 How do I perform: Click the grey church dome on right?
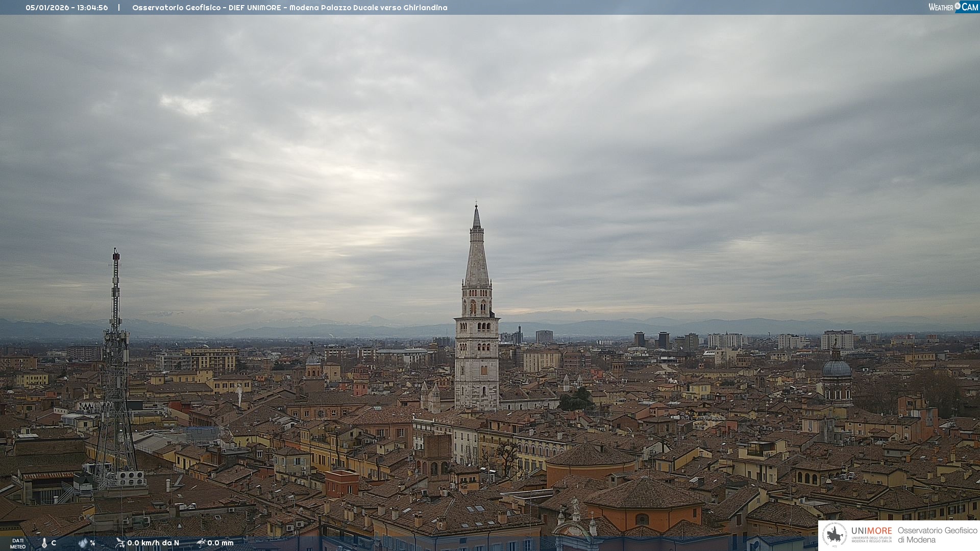[837, 368]
